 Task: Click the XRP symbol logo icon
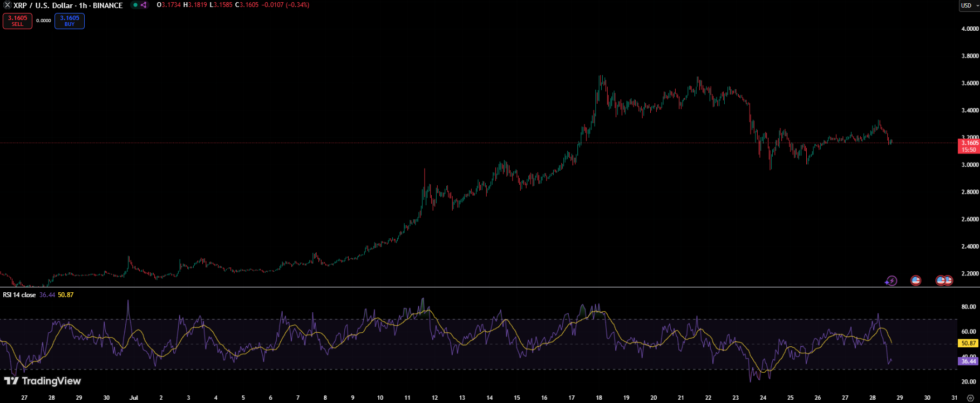(8, 5)
